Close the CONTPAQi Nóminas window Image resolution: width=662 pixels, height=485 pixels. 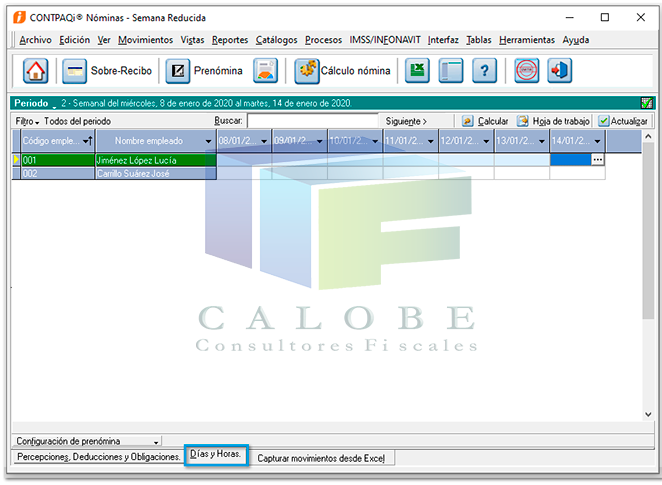(x=640, y=17)
